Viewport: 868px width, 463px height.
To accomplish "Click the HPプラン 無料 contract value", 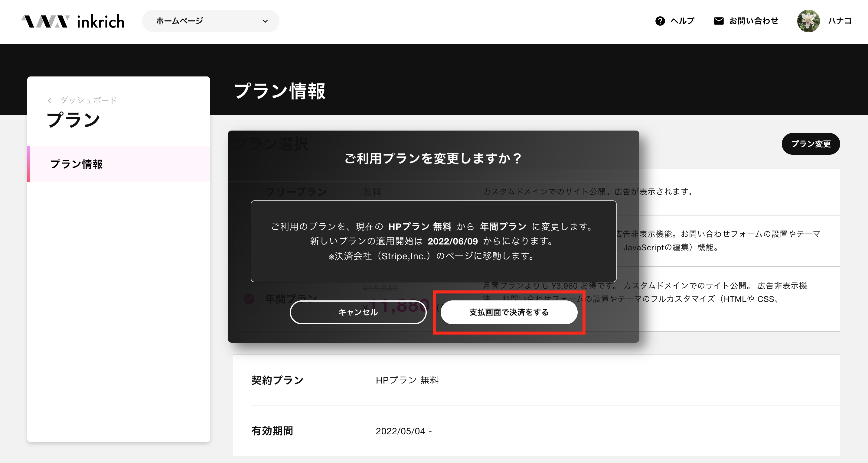I will (407, 380).
